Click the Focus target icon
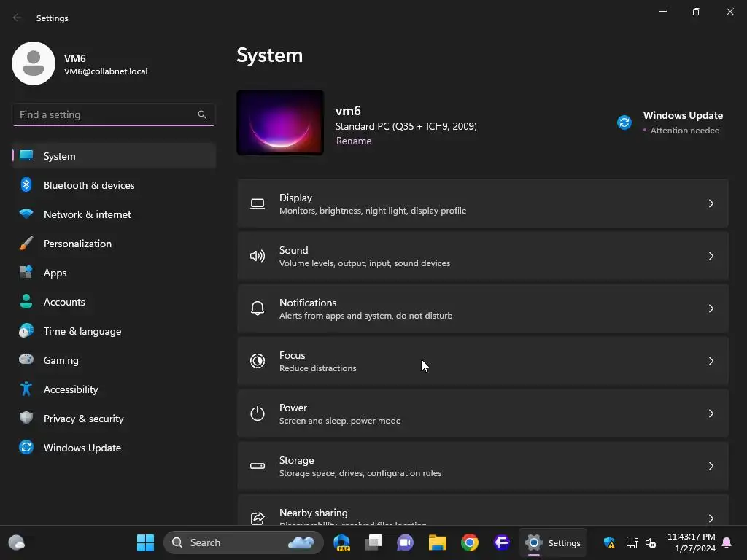 258,361
